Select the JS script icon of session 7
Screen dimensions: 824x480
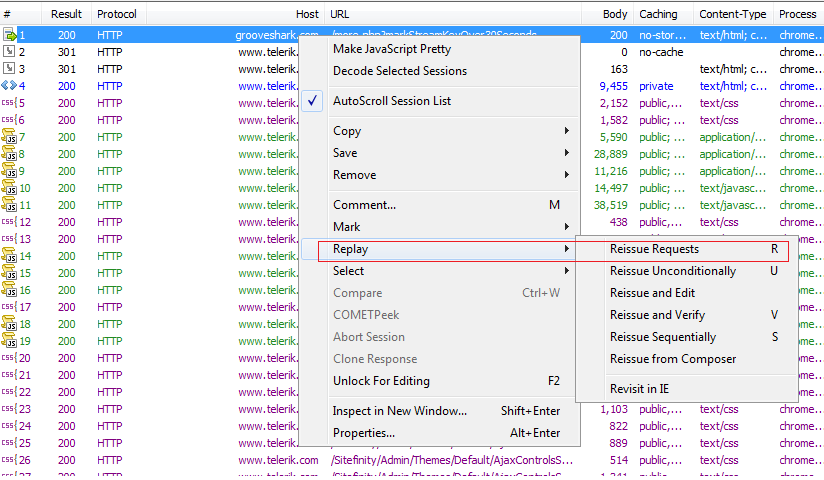click(x=9, y=137)
